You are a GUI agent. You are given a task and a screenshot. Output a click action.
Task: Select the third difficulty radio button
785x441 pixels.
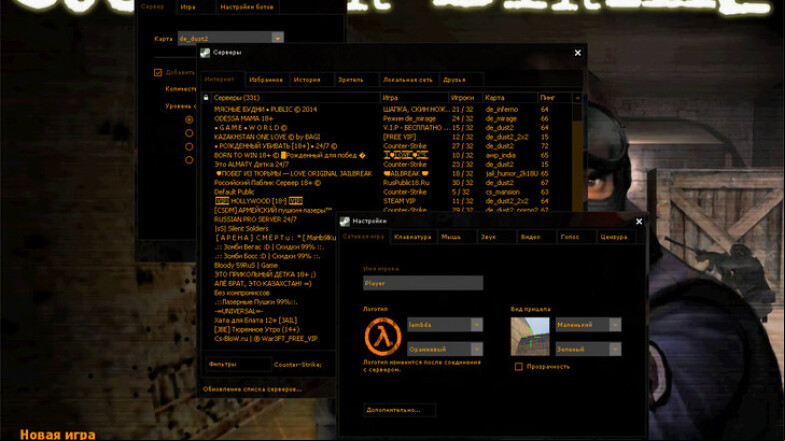click(189, 147)
